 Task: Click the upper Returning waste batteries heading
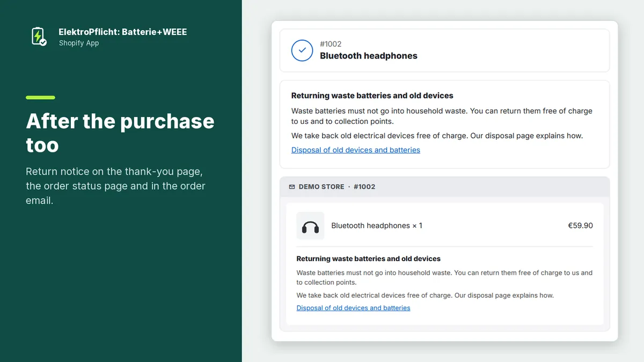tap(372, 95)
